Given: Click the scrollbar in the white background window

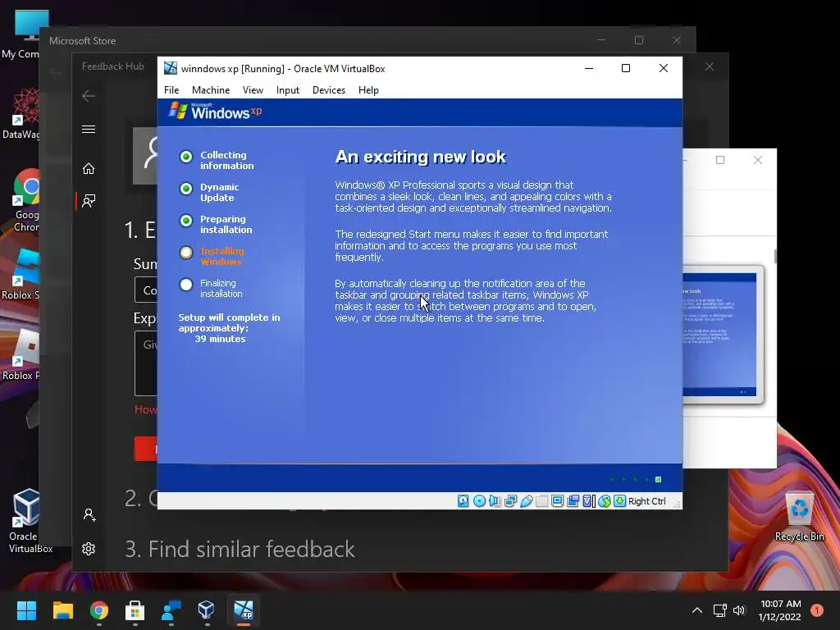Looking at the screenshot, I should point(774,256).
